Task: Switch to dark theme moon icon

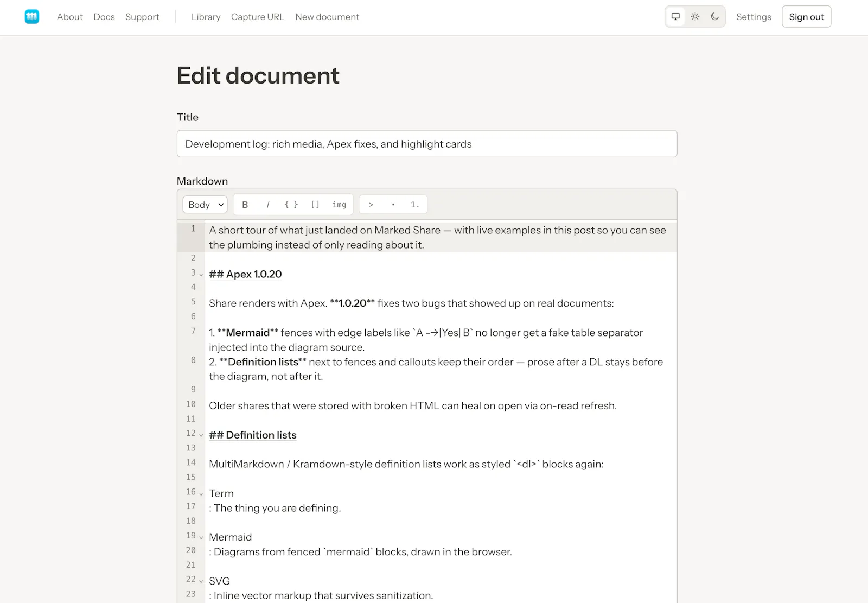Action: [714, 17]
